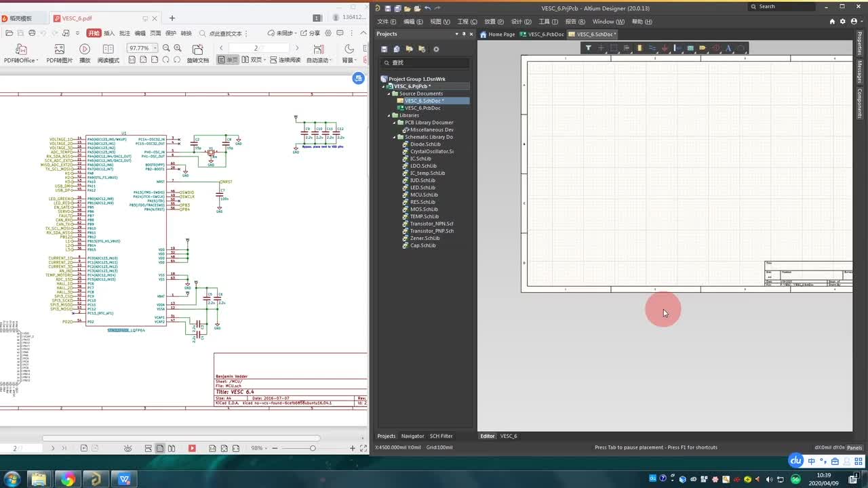Click the 旋转文档 rotate document icon
Viewport: 868px width, 488px height.
(x=197, y=49)
